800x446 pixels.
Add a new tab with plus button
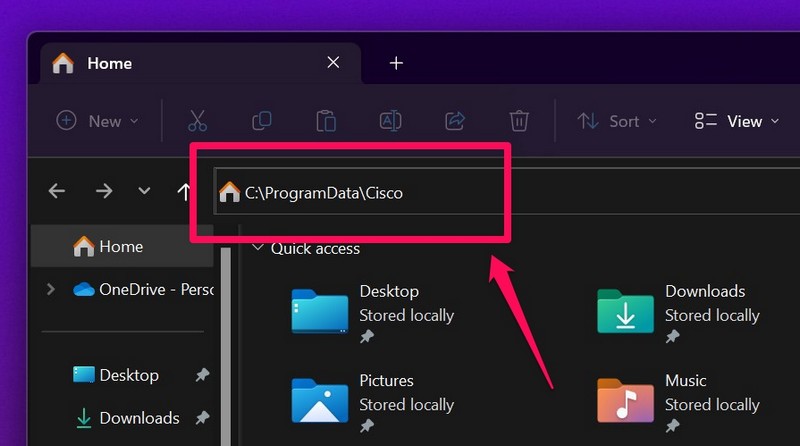(396, 63)
